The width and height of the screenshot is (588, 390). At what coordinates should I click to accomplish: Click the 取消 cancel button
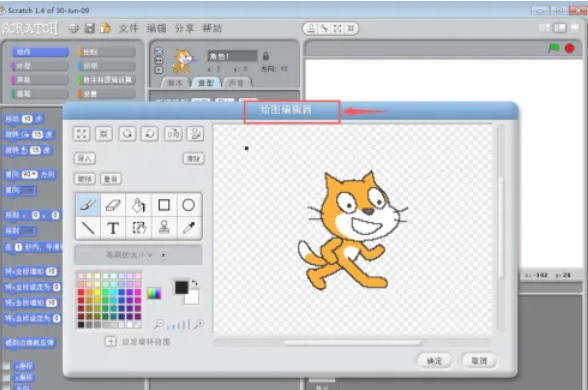(x=479, y=361)
